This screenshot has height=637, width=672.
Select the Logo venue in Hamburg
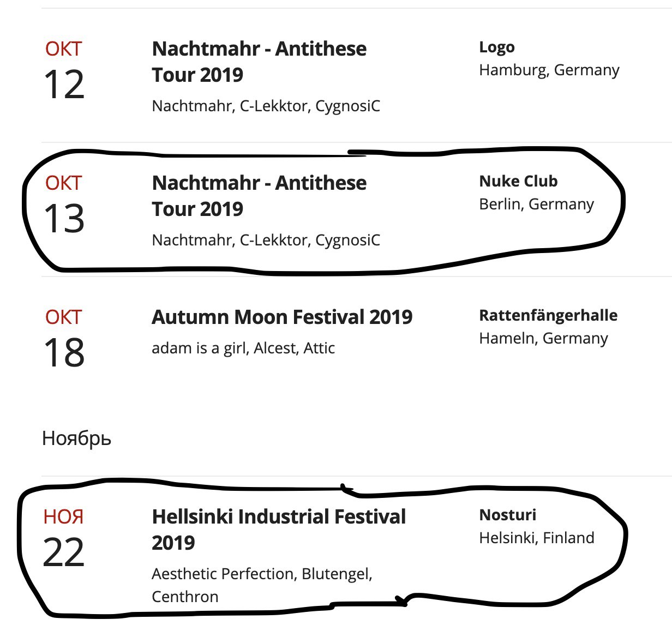pos(497,47)
